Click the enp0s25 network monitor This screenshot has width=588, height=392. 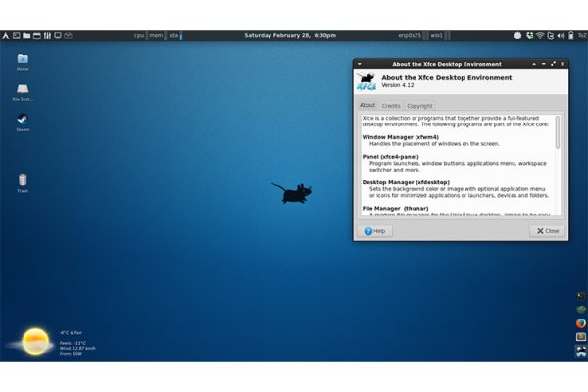click(412, 36)
